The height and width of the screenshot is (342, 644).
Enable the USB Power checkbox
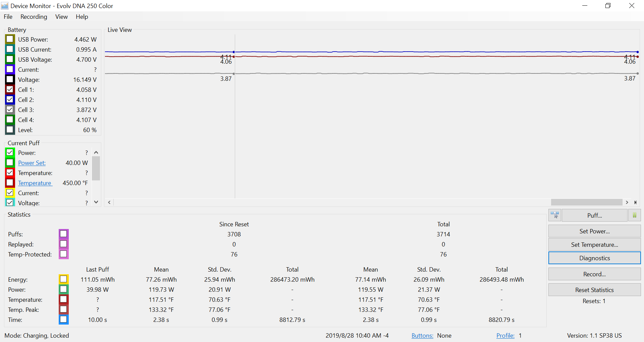(10, 39)
